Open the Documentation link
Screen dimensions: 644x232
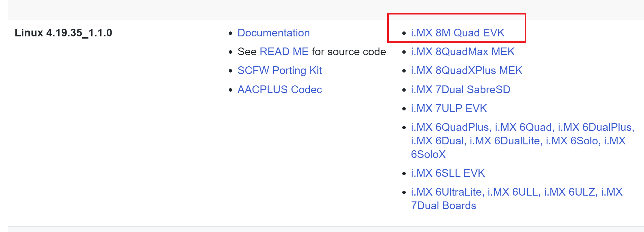[x=273, y=33]
